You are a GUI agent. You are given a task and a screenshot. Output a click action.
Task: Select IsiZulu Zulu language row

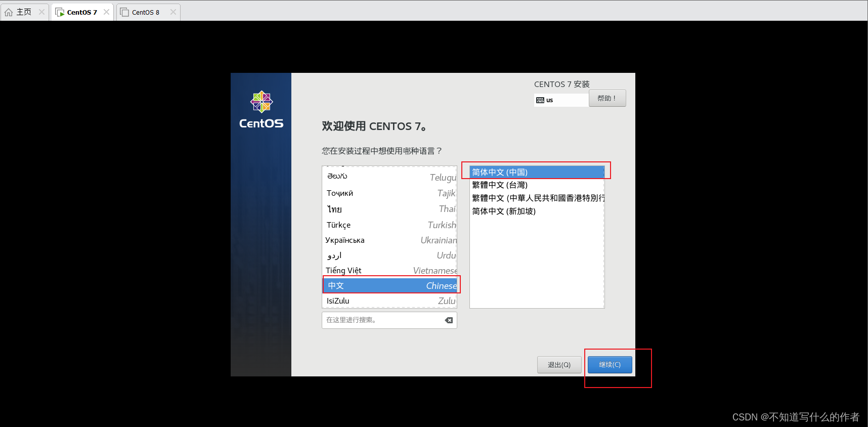pos(389,301)
